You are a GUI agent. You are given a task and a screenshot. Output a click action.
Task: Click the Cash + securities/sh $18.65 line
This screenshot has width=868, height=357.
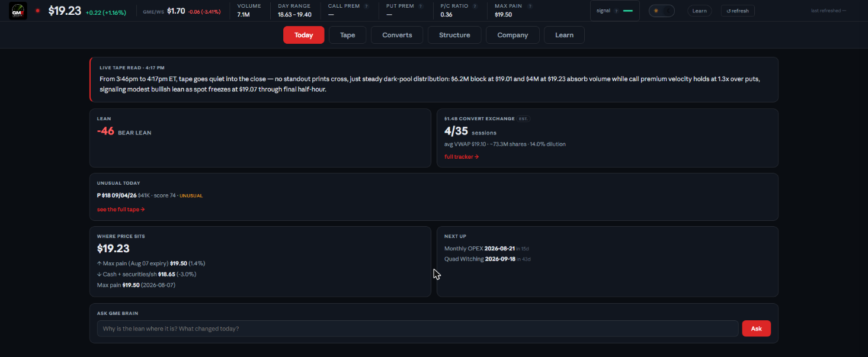click(146, 274)
